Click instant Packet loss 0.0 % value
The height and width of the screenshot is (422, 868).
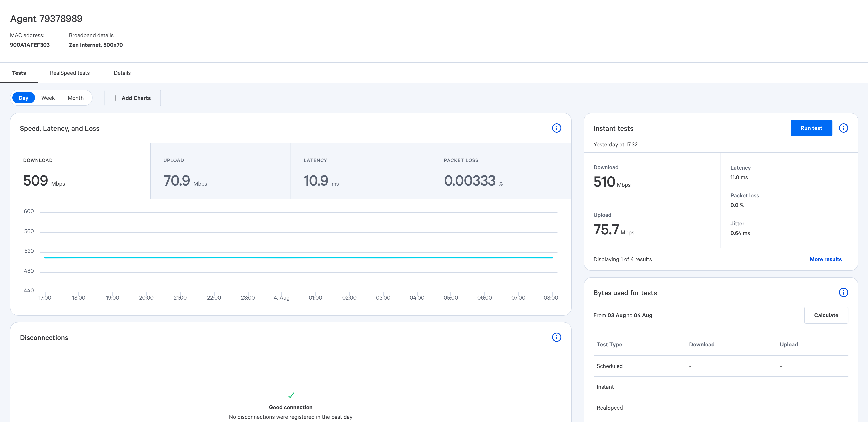point(737,205)
